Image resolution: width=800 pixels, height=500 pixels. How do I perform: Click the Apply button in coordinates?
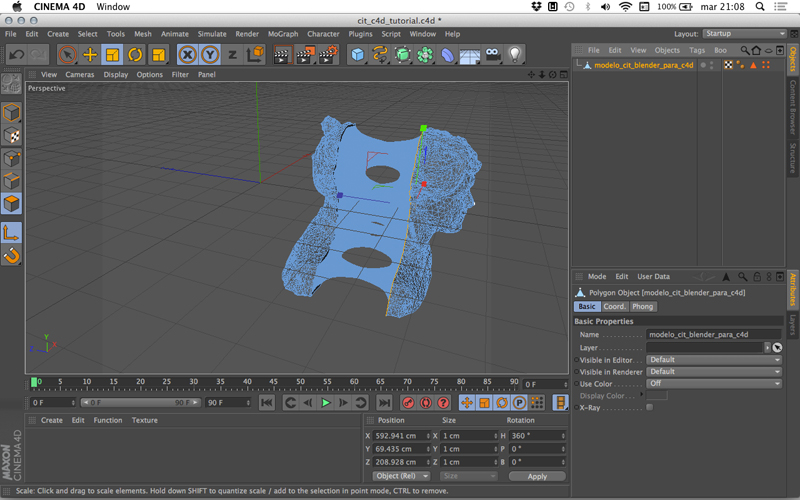537,476
